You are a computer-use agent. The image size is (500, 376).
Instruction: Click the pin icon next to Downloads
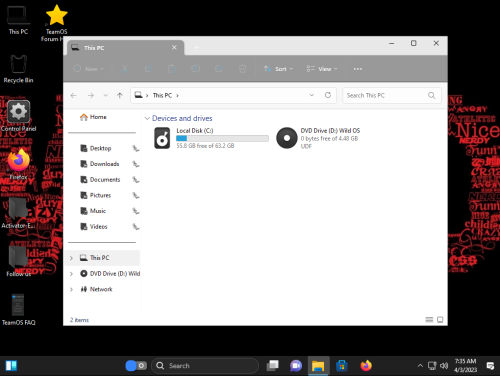click(x=136, y=164)
